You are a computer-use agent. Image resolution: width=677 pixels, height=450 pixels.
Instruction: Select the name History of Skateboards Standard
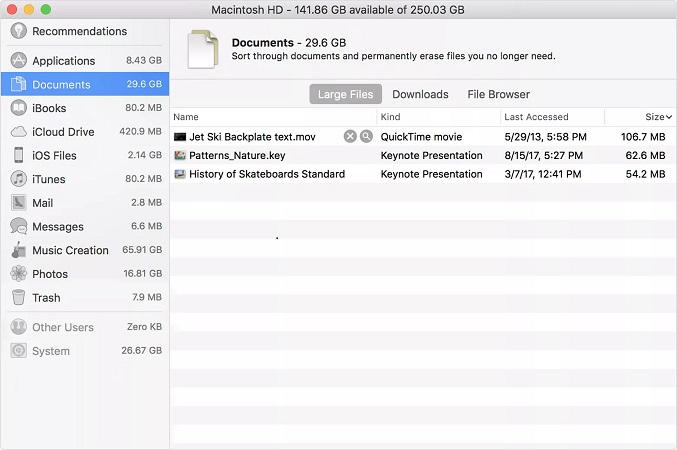tap(267, 174)
